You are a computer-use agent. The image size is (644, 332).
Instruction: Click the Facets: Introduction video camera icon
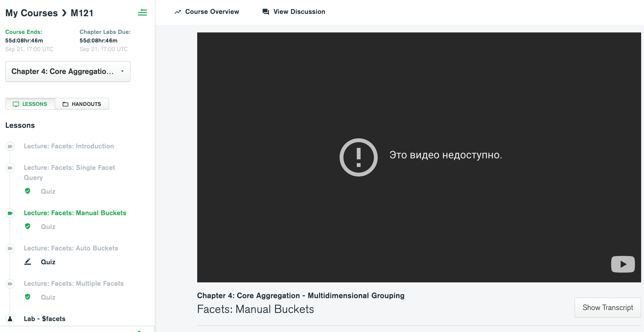[x=10, y=146]
